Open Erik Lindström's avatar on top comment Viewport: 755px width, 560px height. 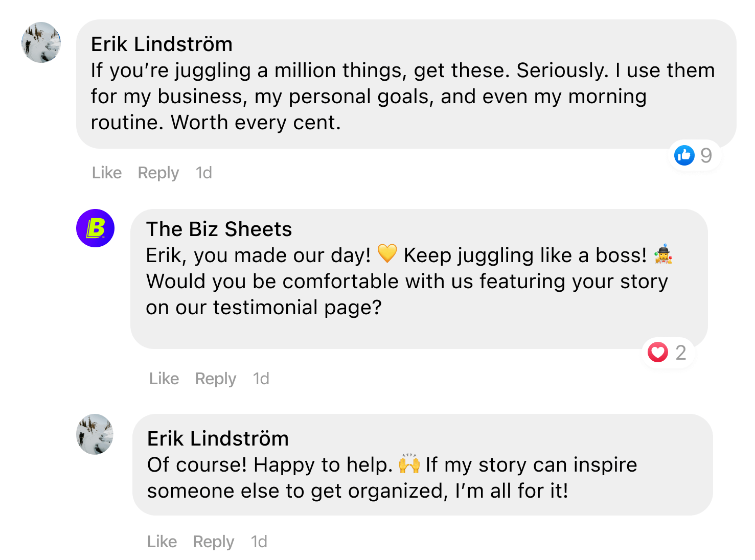41,42
